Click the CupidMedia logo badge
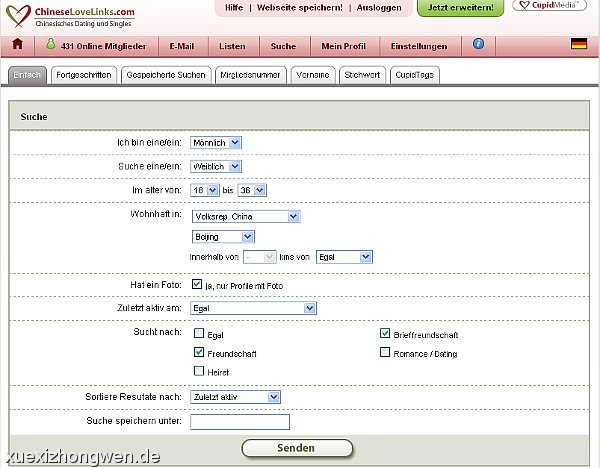Screen dimensions: 600x468 pos(549,6)
